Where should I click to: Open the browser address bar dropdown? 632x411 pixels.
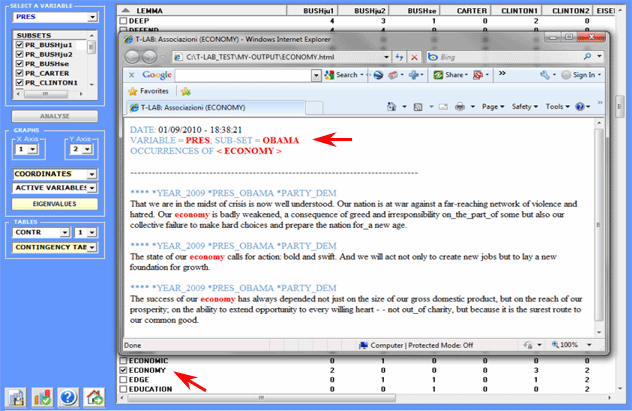pyautogui.click(x=386, y=57)
